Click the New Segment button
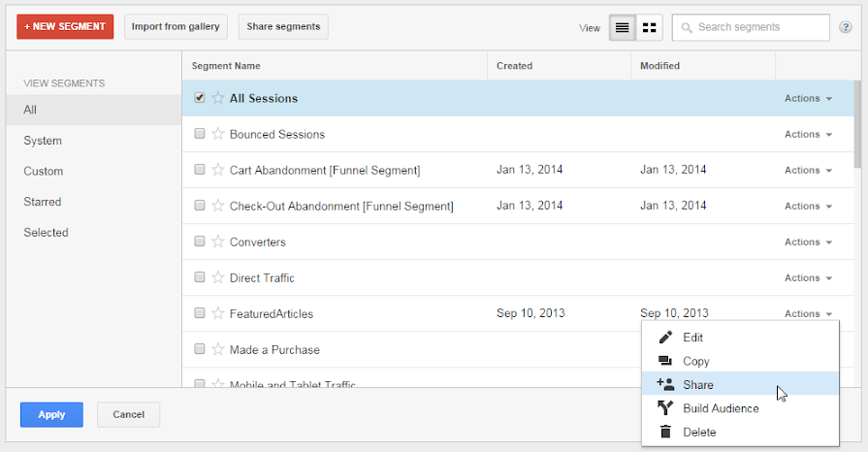Image resolution: width=868 pixels, height=452 pixels. (x=65, y=27)
